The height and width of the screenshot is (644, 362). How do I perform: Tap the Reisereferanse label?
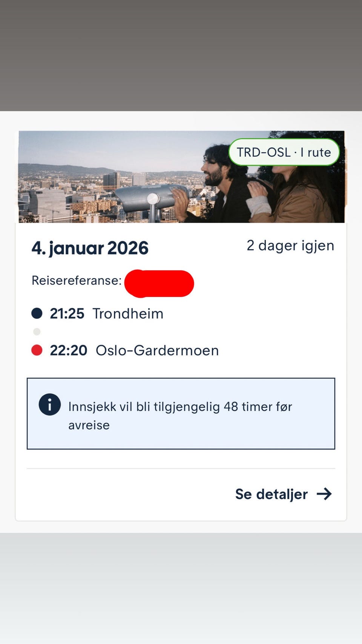[x=77, y=280]
